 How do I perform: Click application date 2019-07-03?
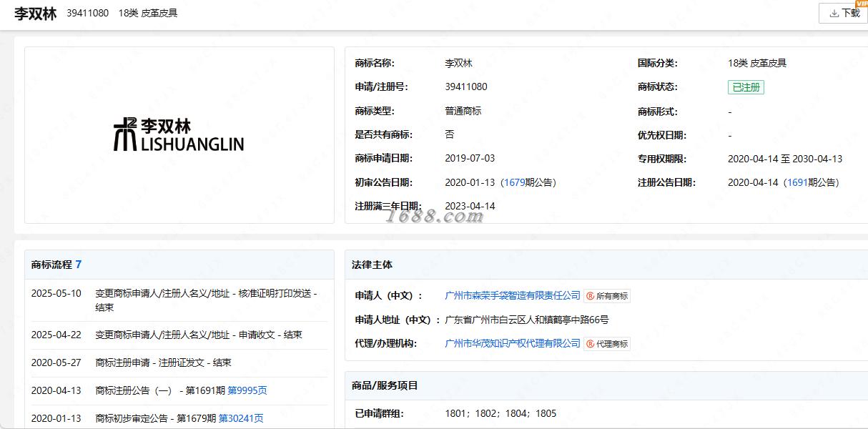coord(470,158)
